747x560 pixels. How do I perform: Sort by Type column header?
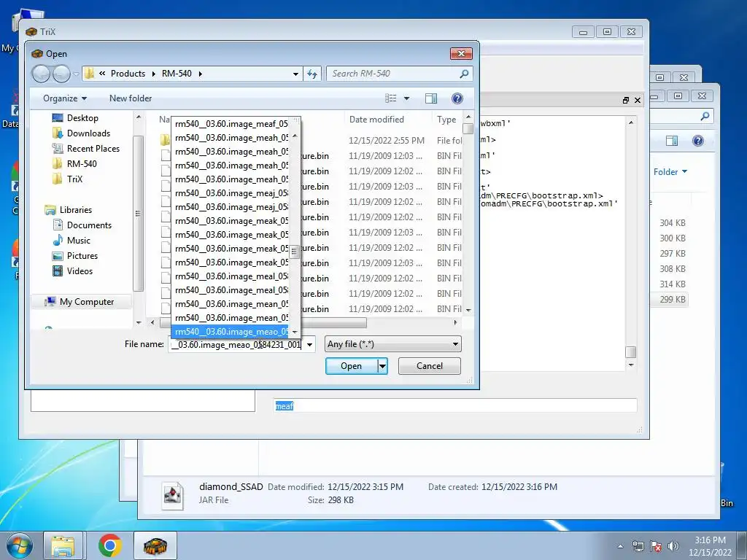pos(446,119)
